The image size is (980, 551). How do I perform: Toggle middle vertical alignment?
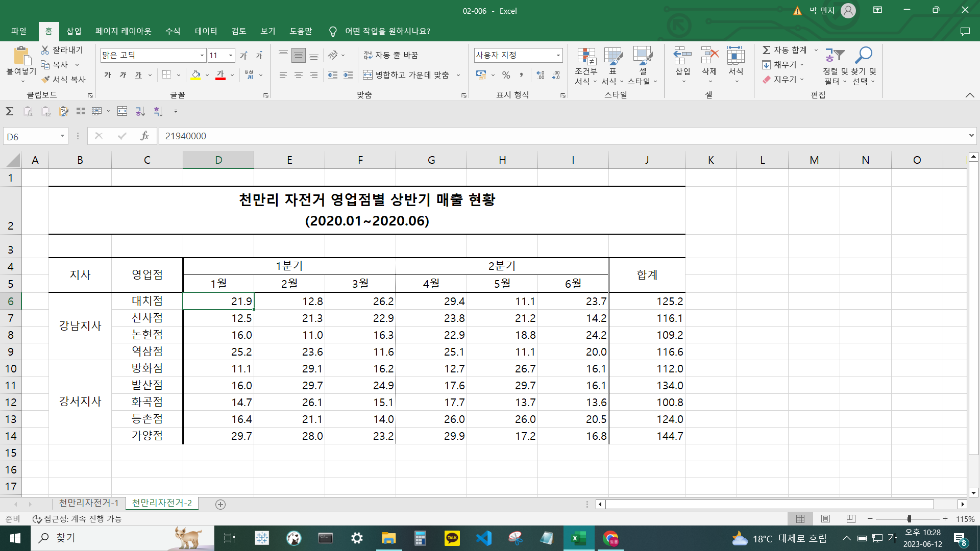tap(299, 55)
